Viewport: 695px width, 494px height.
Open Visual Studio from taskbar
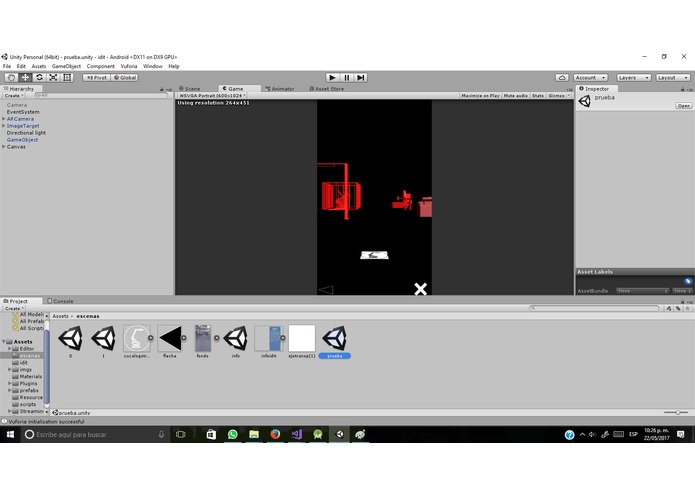297,435
